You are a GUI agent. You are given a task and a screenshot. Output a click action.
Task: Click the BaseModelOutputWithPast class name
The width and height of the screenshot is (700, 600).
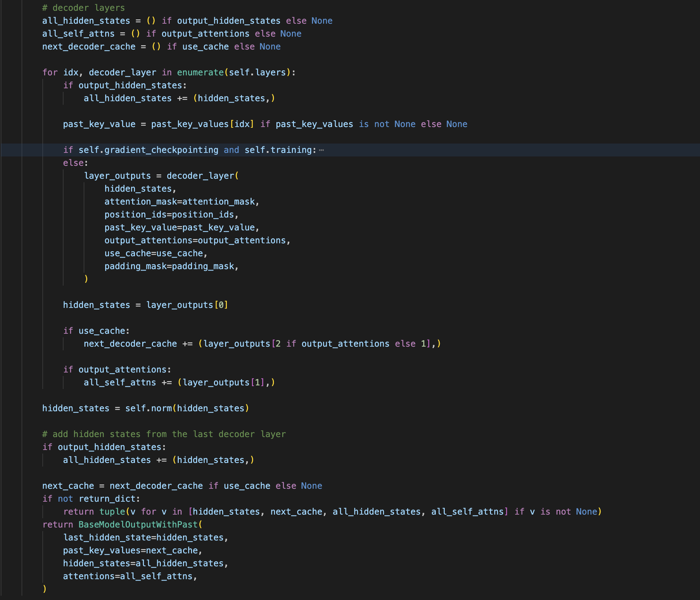(138, 525)
